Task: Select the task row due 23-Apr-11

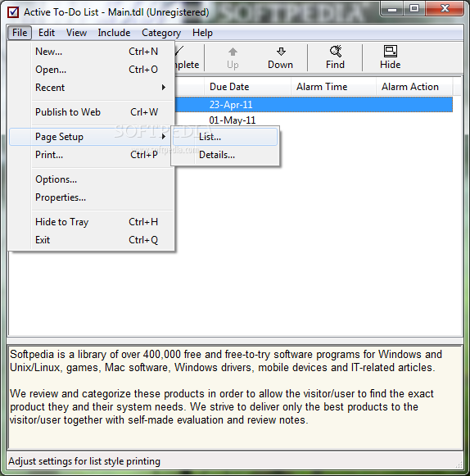Action: click(314, 105)
